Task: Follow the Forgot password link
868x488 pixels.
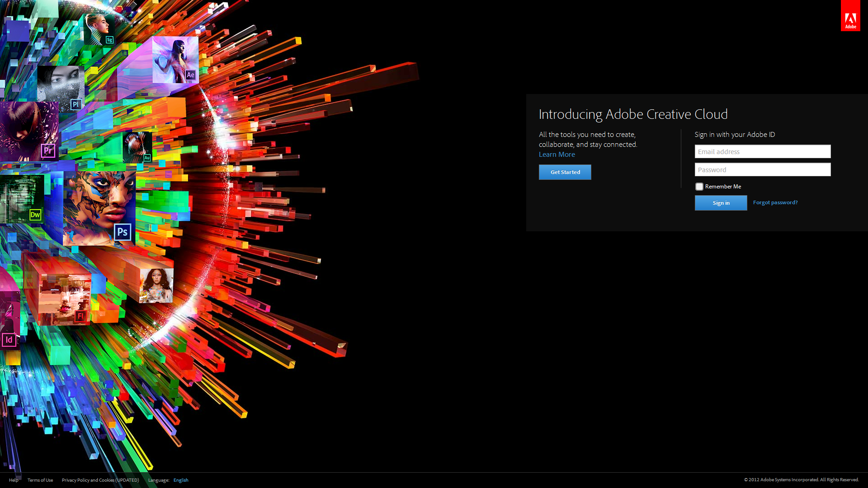Action: point(775,202)
